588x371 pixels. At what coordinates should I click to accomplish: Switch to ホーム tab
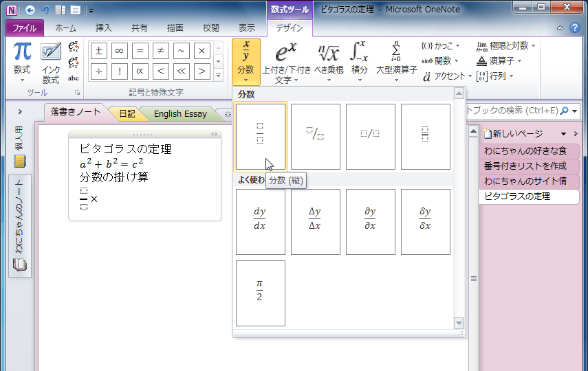tap(65, 28)
